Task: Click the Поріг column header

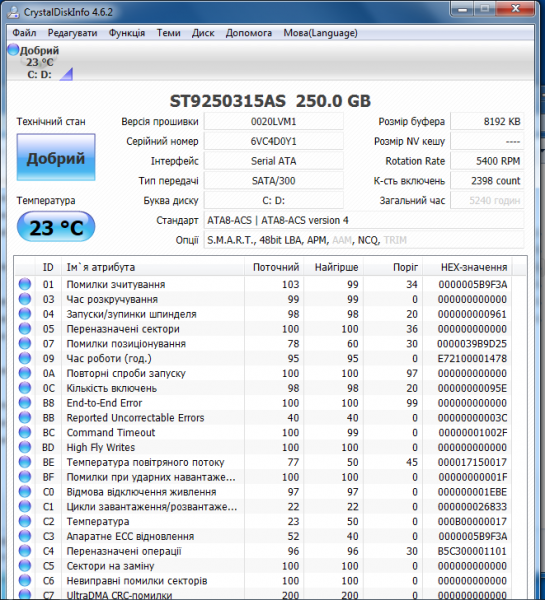Action: pos(393,267)
